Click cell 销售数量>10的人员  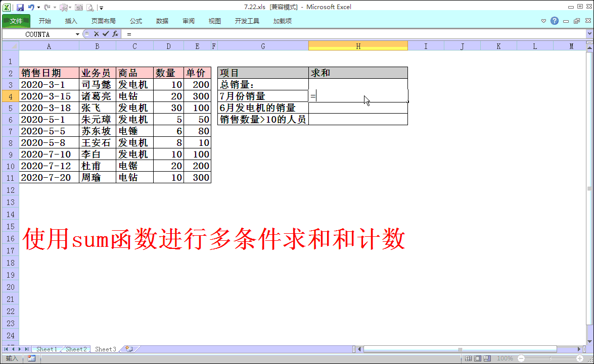point(263,120)
